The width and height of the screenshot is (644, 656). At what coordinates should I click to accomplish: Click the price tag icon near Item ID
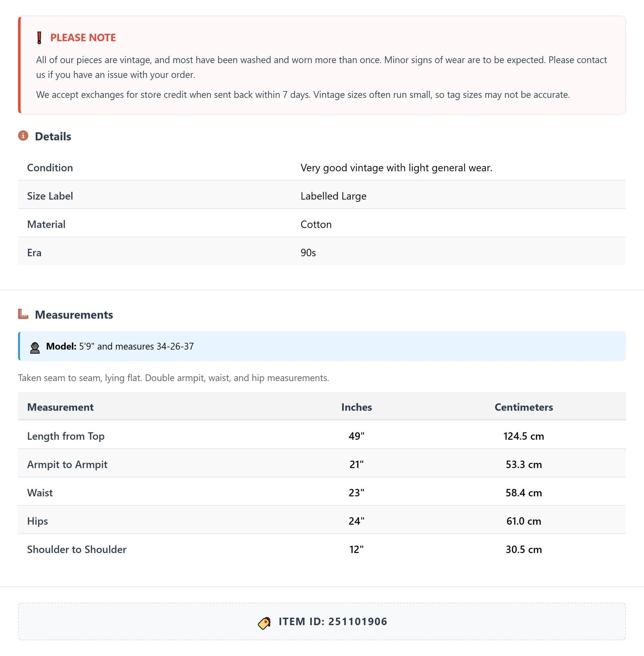(264, 623)
